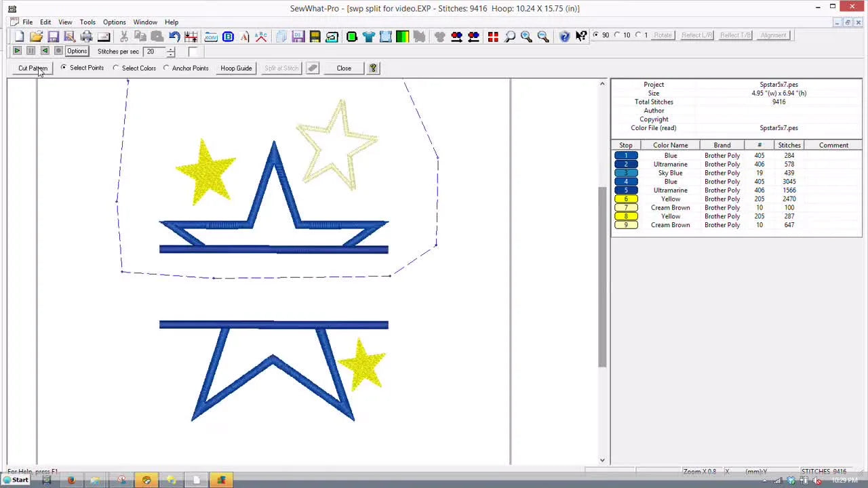The image size is (868, 488).
Task: Click the Windows Start button
Action: pos(15,480)
